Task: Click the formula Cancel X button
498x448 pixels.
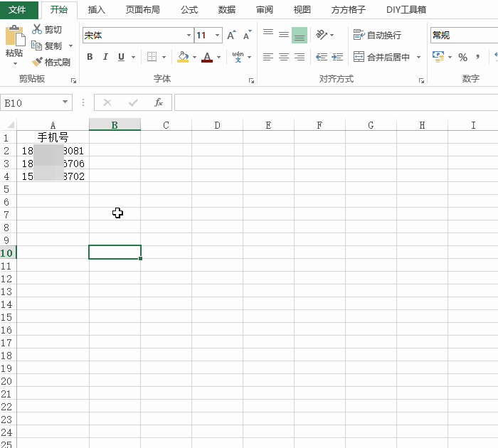Action: click(107, 102)
